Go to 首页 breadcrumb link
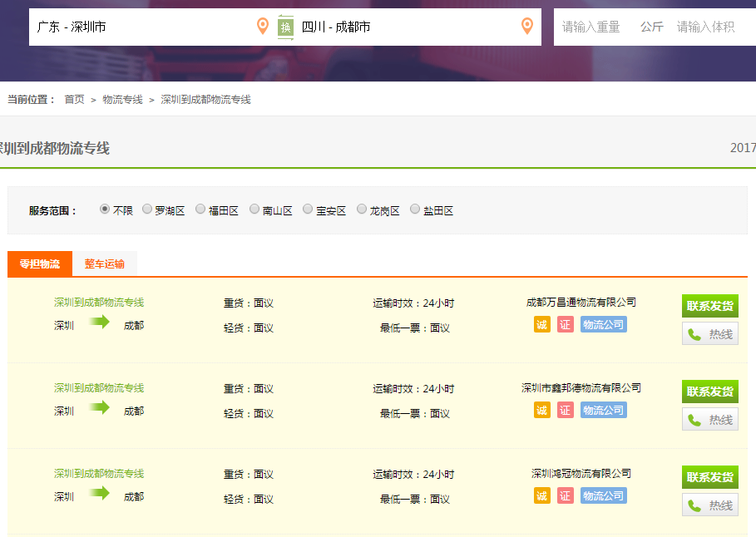The width and height of the screenshot is (756, 537). (74, 99)
